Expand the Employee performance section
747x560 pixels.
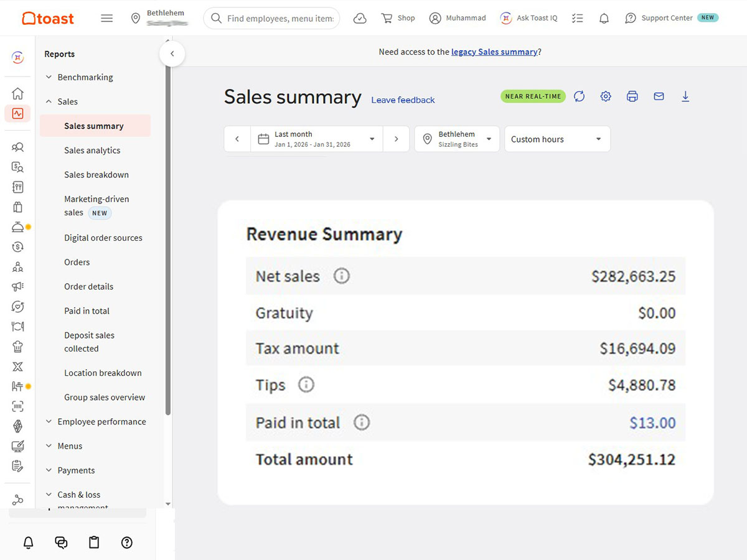tap(101, 422)
